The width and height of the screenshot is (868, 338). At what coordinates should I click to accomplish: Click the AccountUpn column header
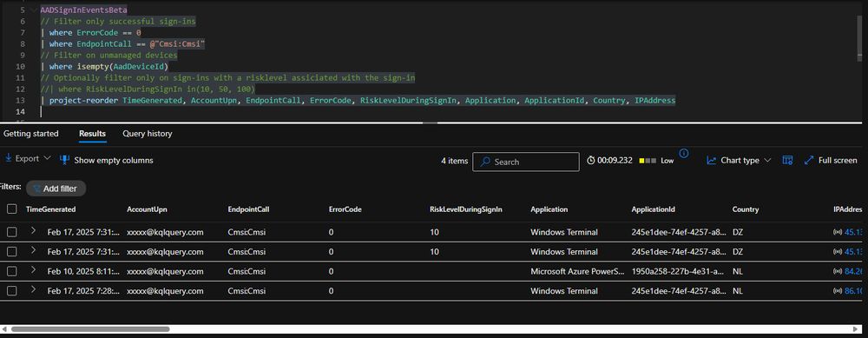(x=147, y=209)
